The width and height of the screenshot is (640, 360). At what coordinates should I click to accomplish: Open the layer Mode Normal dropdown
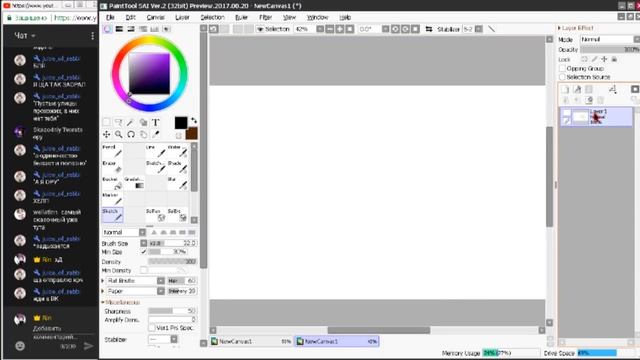[x=610, y=39]
